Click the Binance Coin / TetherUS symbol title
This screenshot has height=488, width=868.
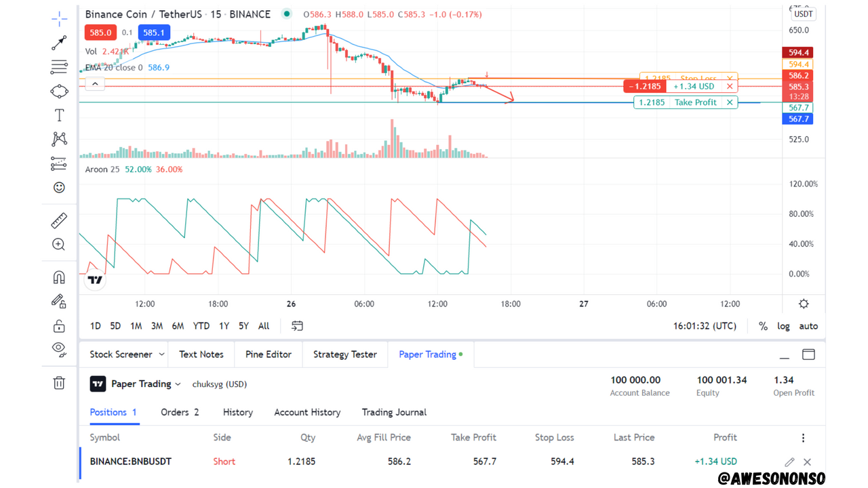click(x=178, y=14)
